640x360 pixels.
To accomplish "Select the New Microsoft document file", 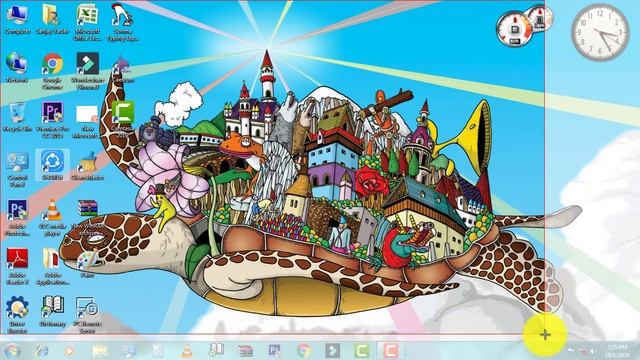I will (x=87, y=121).
